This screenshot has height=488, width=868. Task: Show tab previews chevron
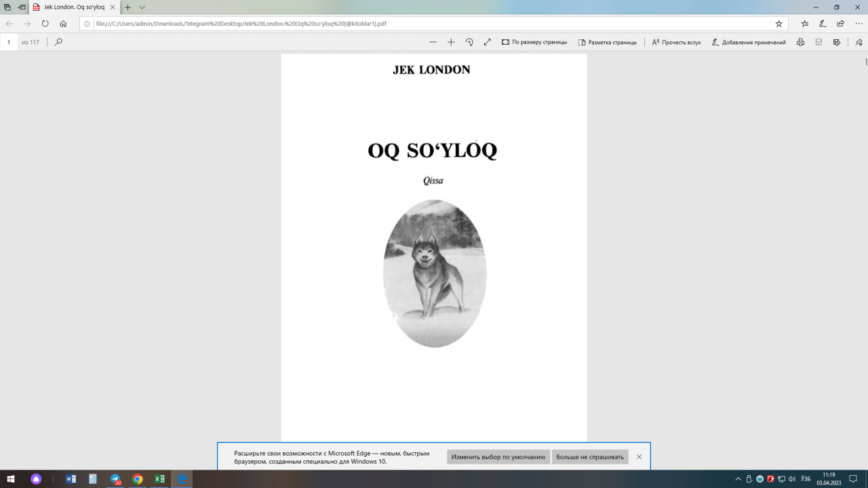click(x=142, y=7)
